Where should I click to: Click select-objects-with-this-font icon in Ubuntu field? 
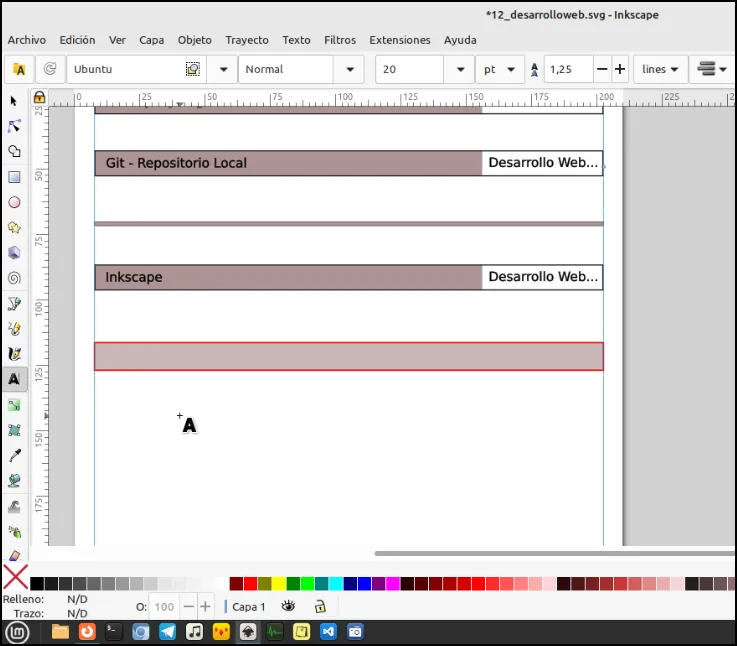click(x=193, y=69)
